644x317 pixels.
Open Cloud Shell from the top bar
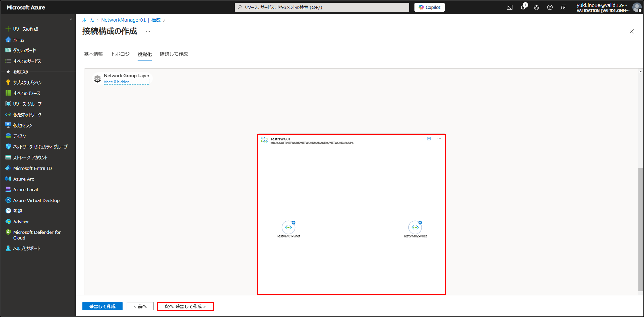point(509,7)
